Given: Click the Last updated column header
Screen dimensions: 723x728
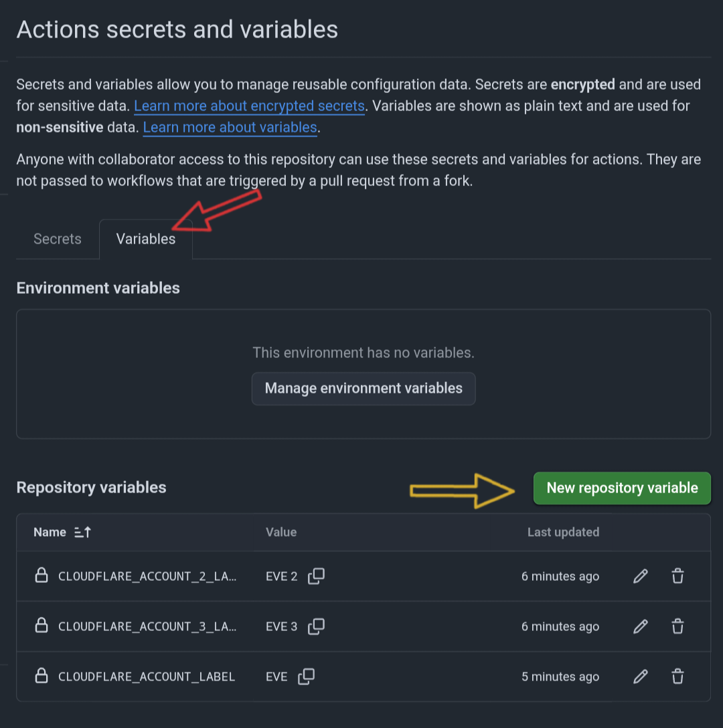Looking at the screenshot, I should tap(563, 532).
